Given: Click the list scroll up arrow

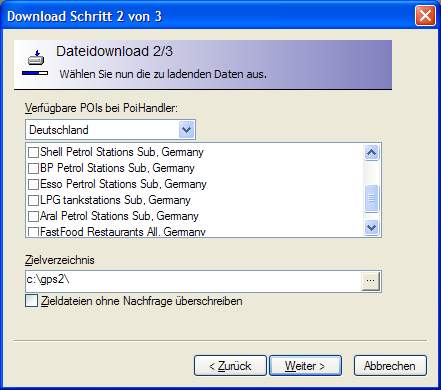Looking at the screenshot, I should point(371,153).
